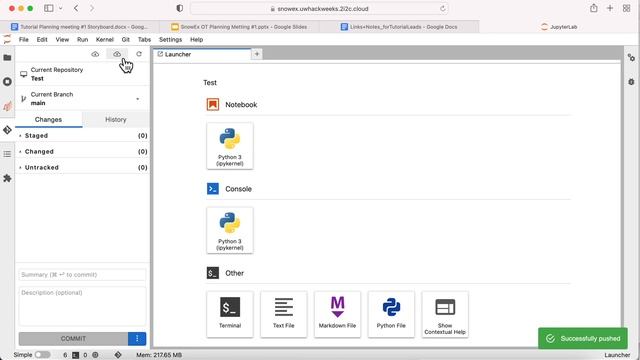Click memory usage in status bar
The width and height of the screenshot is (640, 360).
pyautogui.click(x=159, y=355)
